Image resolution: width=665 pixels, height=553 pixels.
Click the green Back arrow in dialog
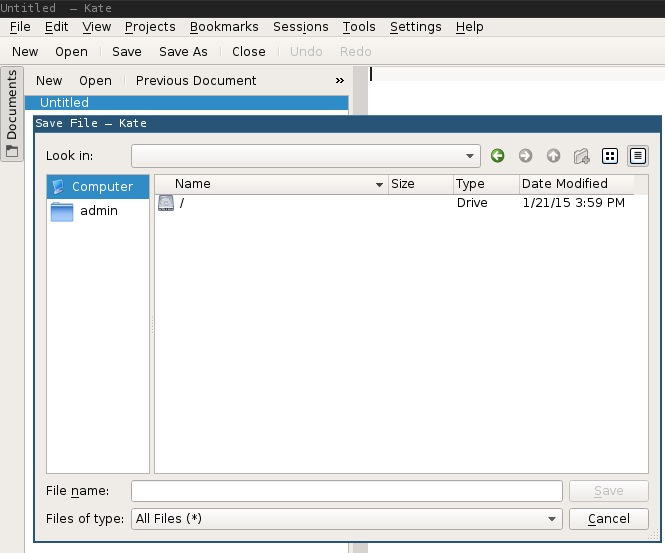pyautogui.click(x=498, y=156)
